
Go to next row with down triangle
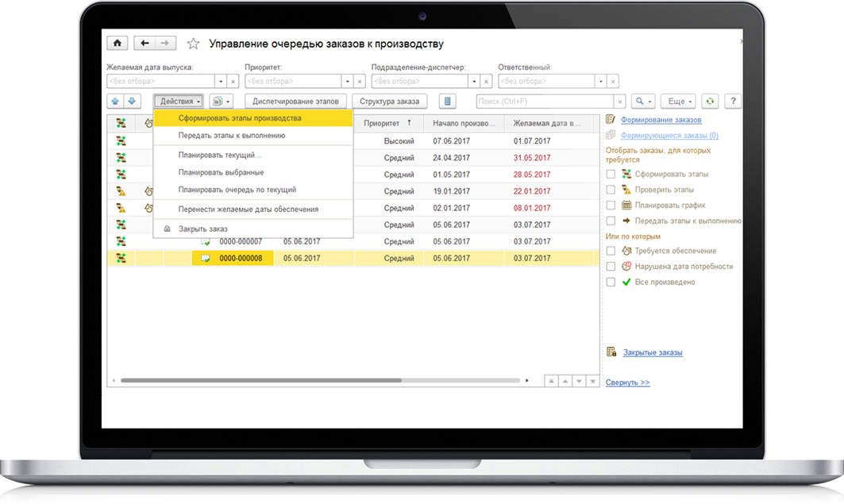click(x=579, y=381)
